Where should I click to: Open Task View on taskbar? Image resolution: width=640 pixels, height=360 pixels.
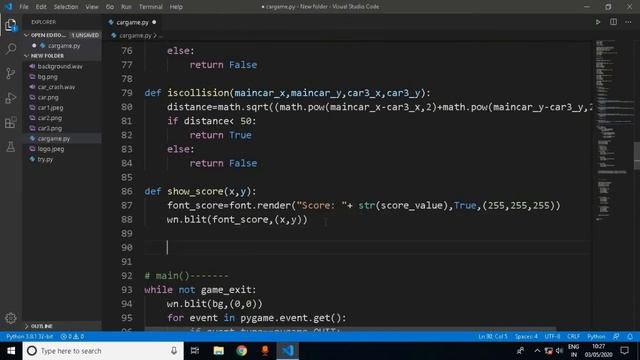[x=195, y=351]
